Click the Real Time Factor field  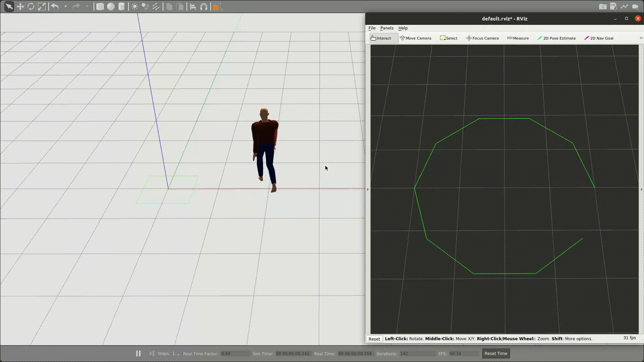(235, 354)
